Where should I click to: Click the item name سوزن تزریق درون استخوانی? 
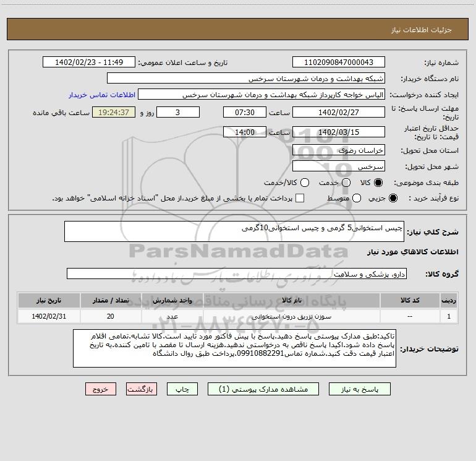click(291, 316)
